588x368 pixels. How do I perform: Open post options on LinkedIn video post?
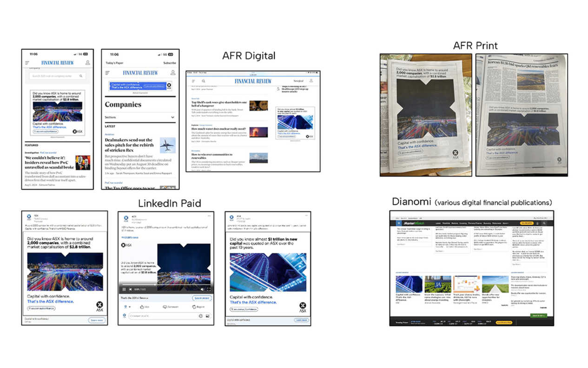(x=210, y=216)
